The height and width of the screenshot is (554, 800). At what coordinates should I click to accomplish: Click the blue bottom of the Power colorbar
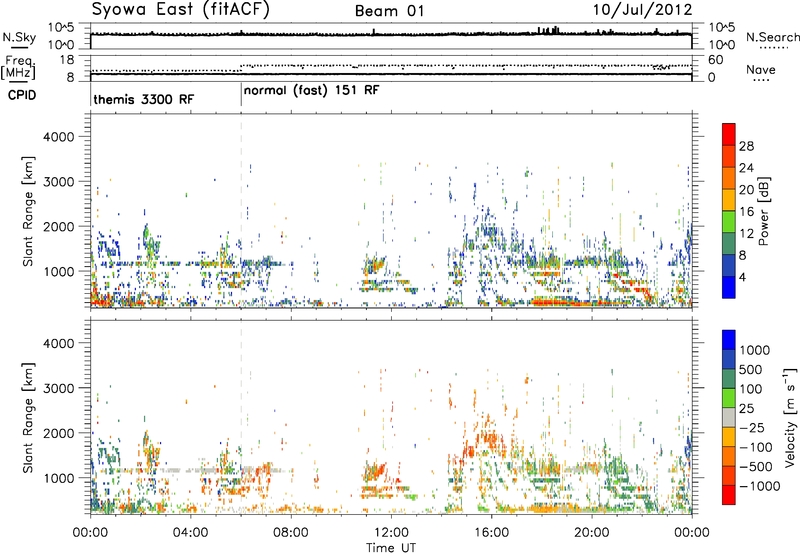[729, 287]
